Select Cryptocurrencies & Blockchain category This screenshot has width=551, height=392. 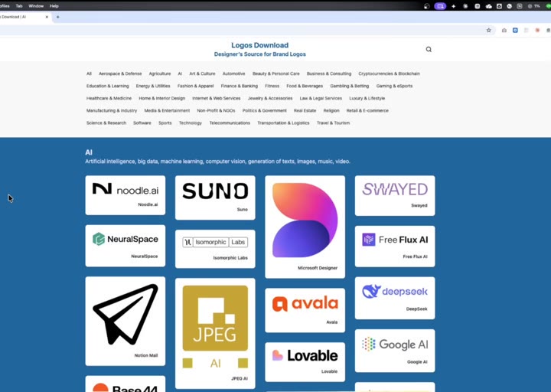coord(389,73)
